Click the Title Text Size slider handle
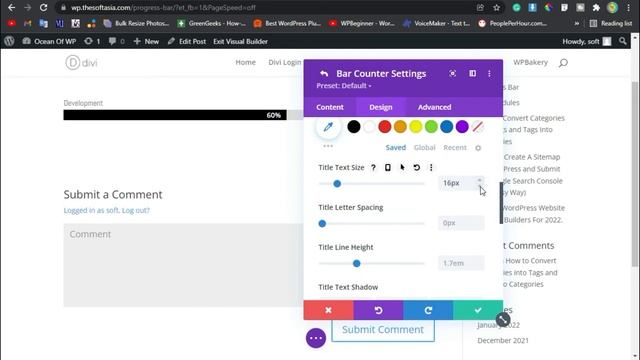This screenshot has width=640, height=360. 337,184
